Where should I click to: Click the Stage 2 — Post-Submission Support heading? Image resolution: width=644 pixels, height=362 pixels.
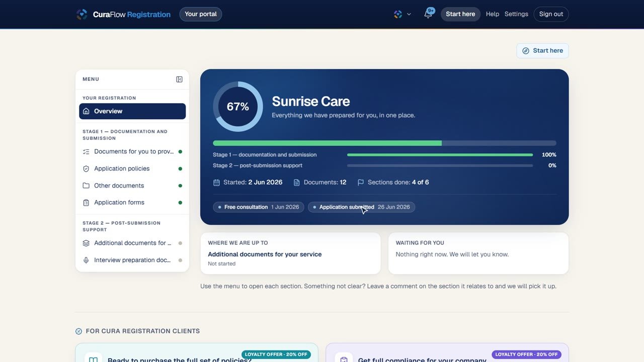[122, 226]
